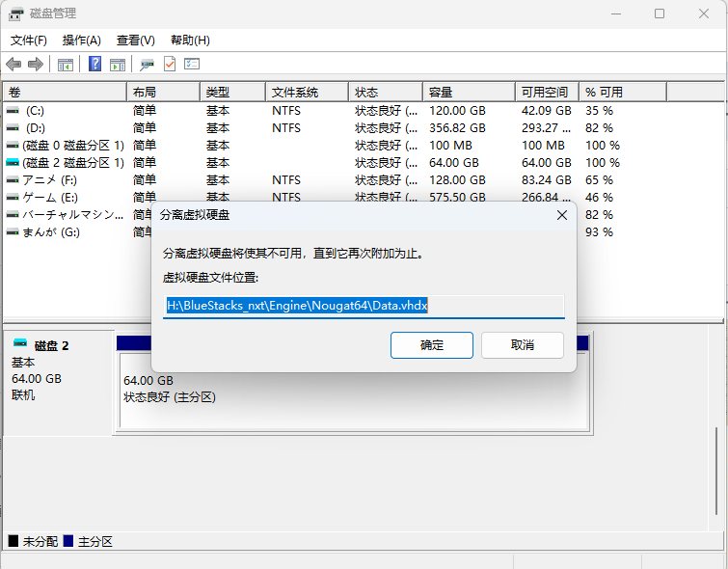This screenshot has width=728, height=569.
Task: Click the Forward arrow toolbar icon
Action: (x=36, y=64)
